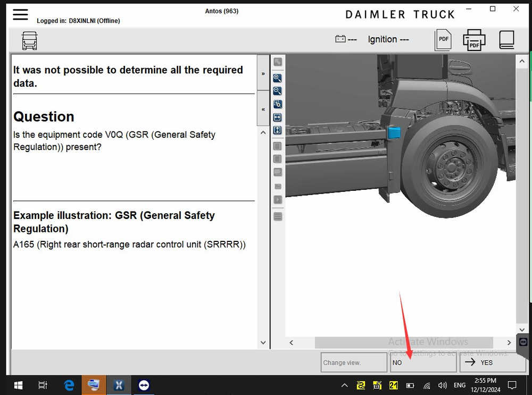Show hidden system tray icons

(x=344, y=385)
